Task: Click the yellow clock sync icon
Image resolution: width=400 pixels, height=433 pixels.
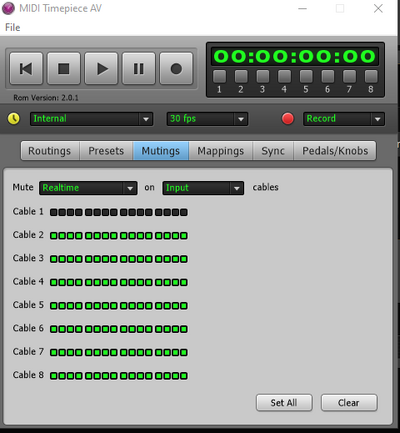Action: click(14, 118)
